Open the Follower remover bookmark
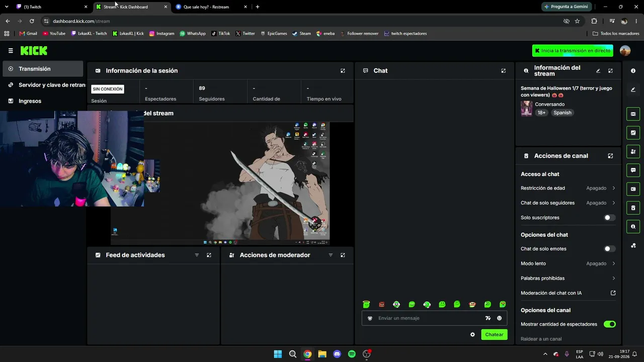 (359, 34)
